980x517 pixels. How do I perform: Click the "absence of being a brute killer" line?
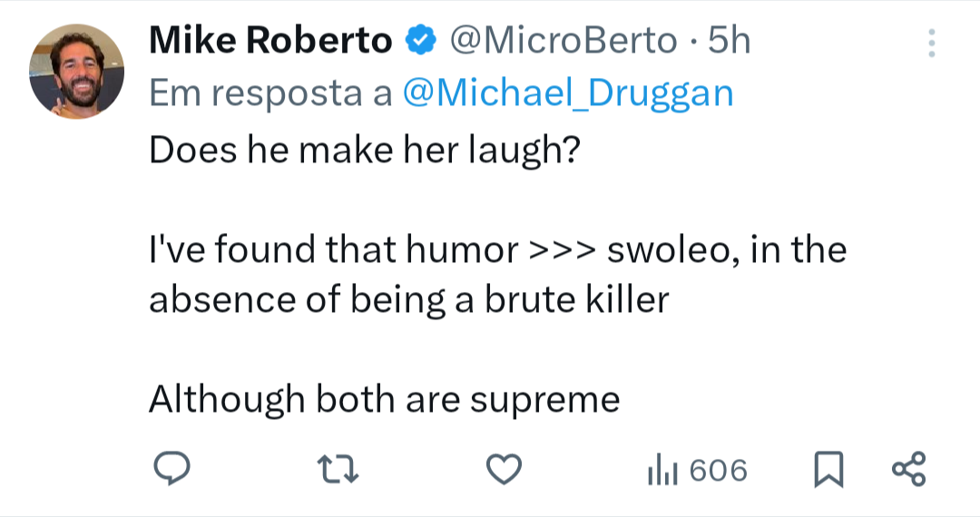coord(408,299)
